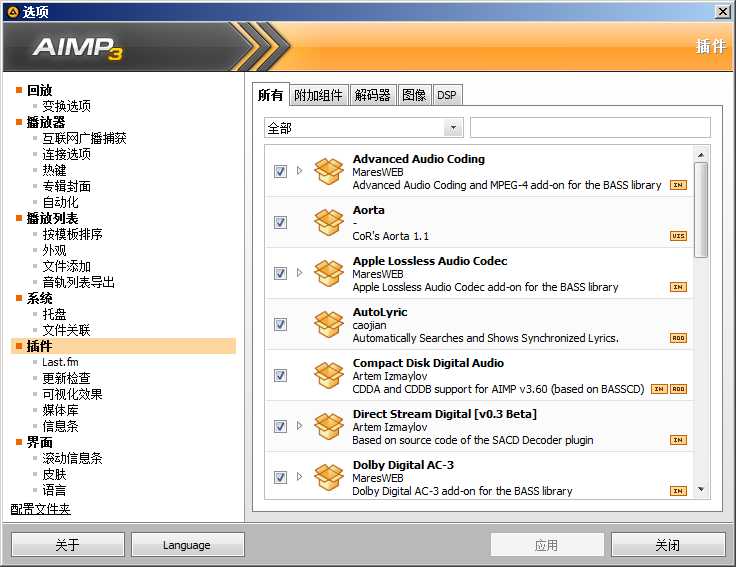The height and width of the screenshot is (567, 736).
Task: Click the Dolby Digital AC-3 box icon
Action: coord(329,477)
